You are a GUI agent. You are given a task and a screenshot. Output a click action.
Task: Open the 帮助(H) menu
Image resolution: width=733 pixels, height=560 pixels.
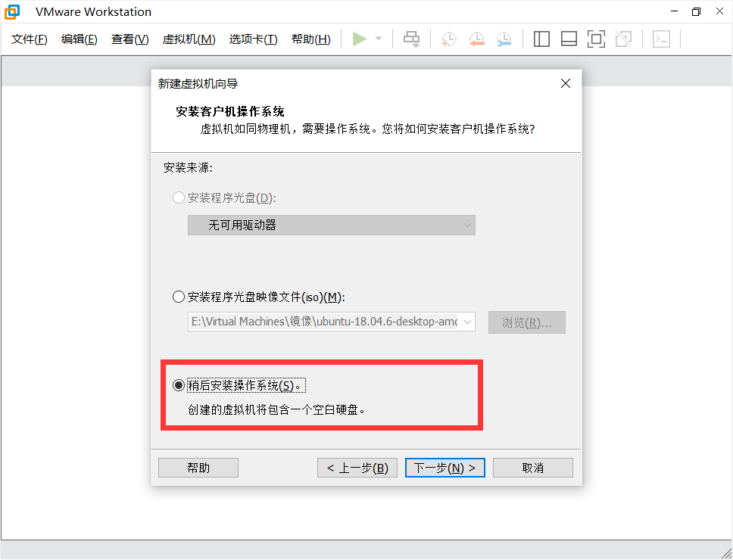[311, 39]
